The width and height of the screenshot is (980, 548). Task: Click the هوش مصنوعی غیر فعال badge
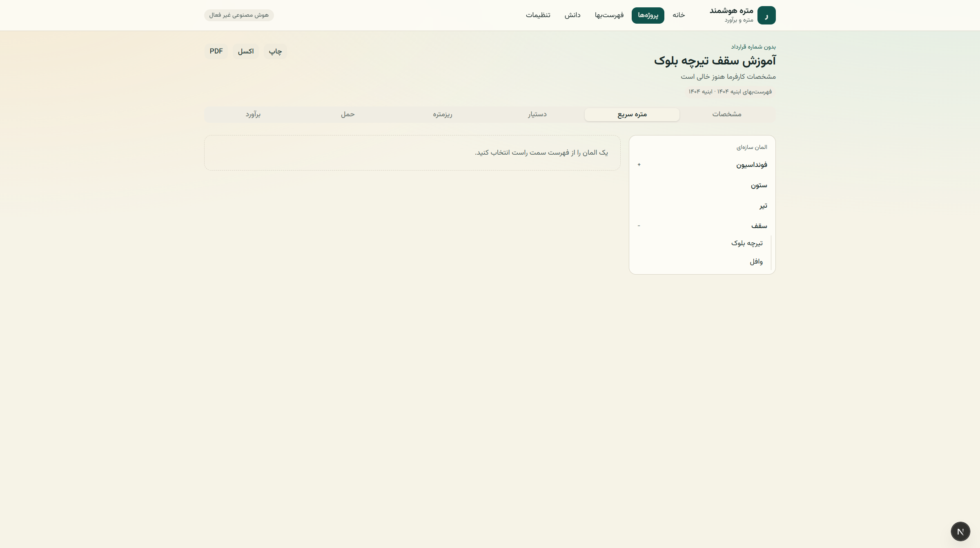[x=239, y=15]
